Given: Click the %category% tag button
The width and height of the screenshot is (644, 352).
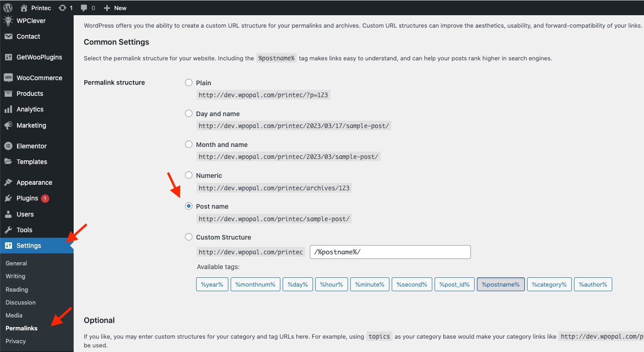Looking at the screenshot, I should tap(549, 284).
